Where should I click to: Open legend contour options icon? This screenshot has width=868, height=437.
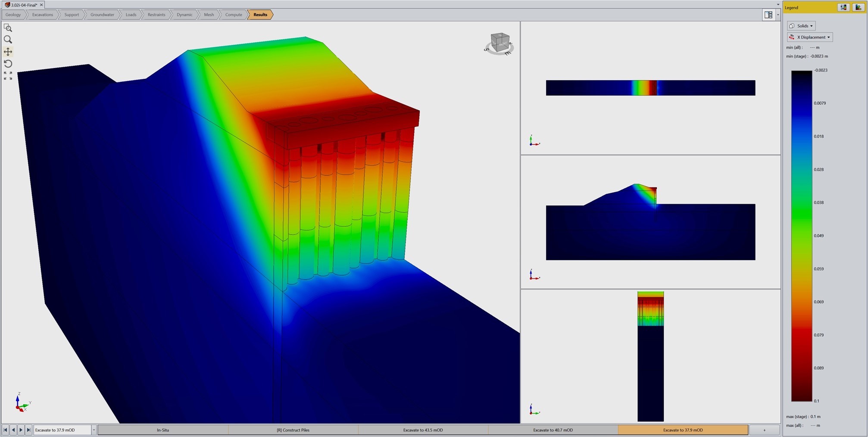[x=843, y=7]
